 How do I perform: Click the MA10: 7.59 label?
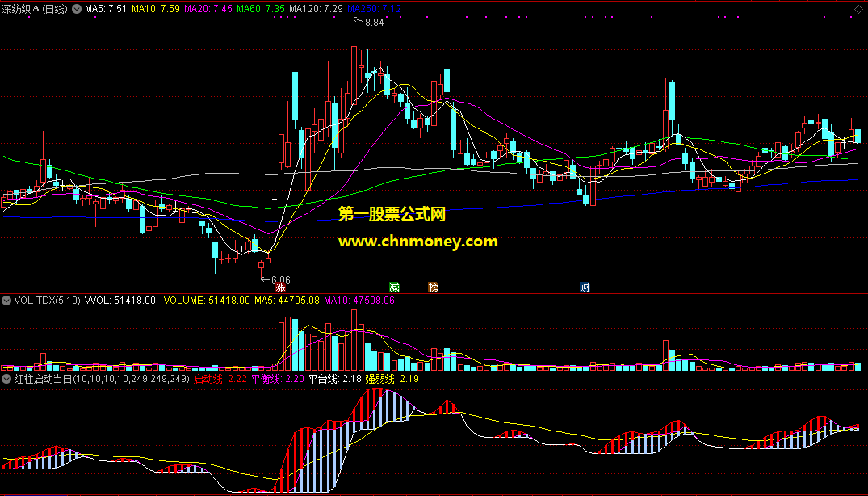click(156, 9)
